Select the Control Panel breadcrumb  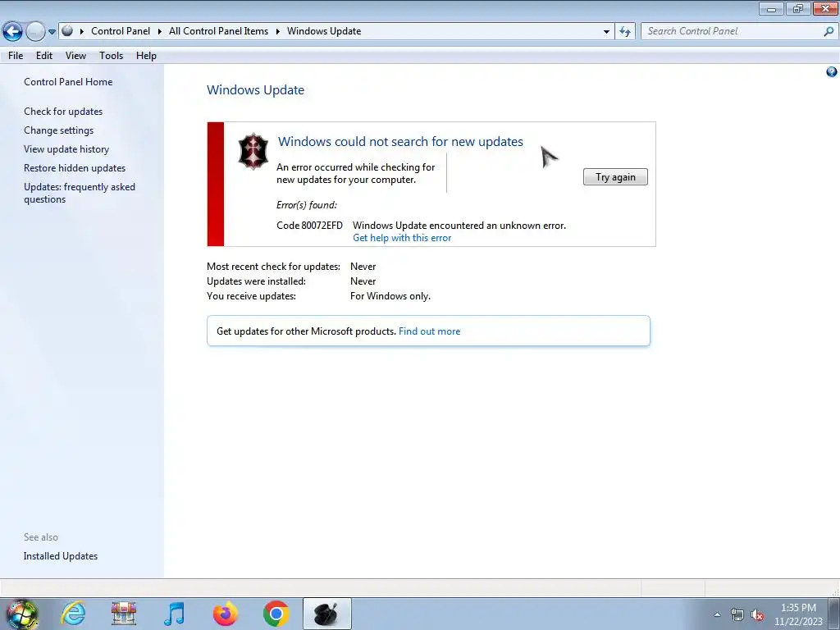121,31
